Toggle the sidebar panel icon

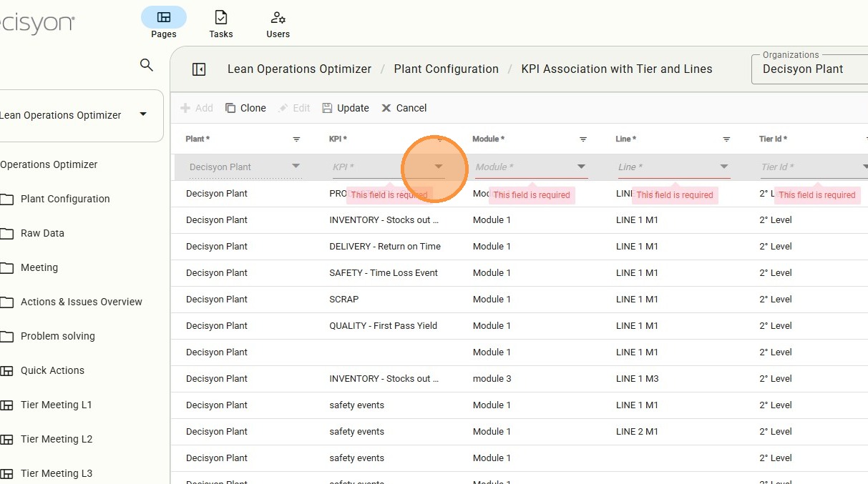click(x=199, y=69)
